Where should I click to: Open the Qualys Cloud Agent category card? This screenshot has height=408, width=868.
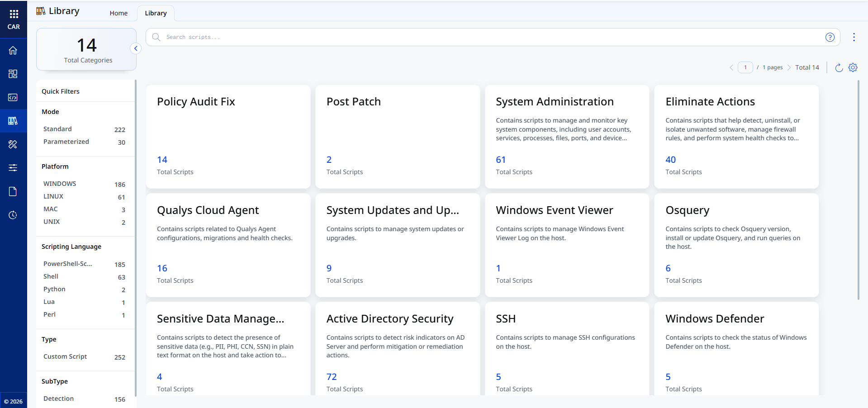[x=228, y=245]
